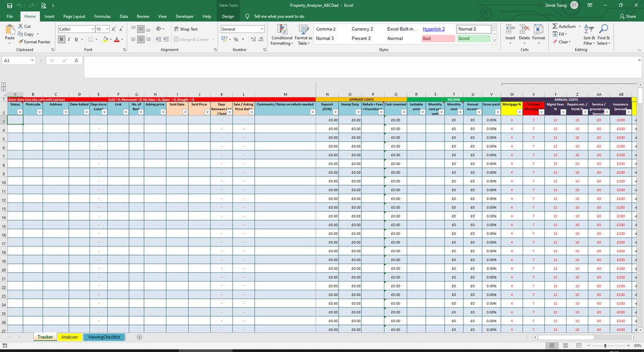
Task: Apply the Bad cell style
Action: point(438,38)
